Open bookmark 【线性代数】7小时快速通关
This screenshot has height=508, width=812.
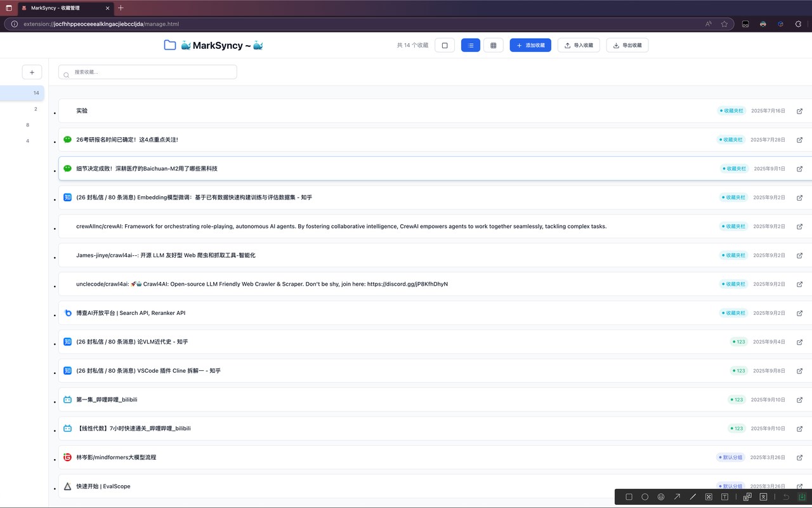coord(133,429)
